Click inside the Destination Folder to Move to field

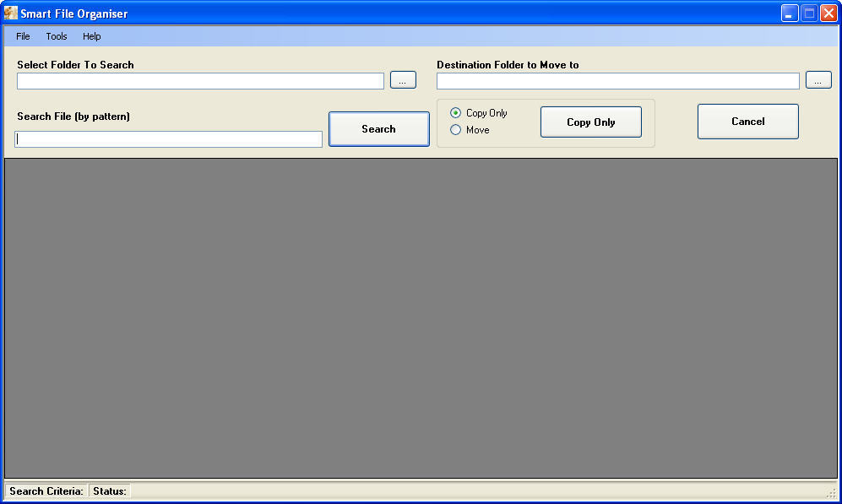click(x=617, y=80)
